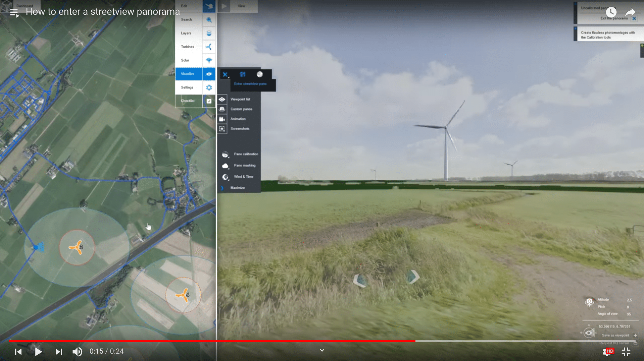Click the Viewpoint list label
Image resolution: width=644 pixels, height=361 pixels.
pyautogui.click(x=240, y=99)
